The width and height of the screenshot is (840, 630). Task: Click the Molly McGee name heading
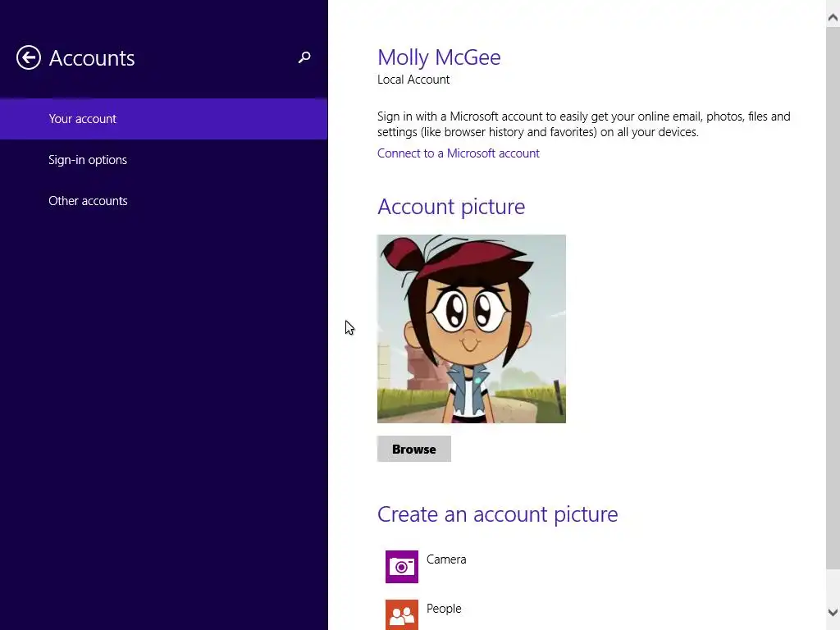pyautogui.click(x=439, y=57)
